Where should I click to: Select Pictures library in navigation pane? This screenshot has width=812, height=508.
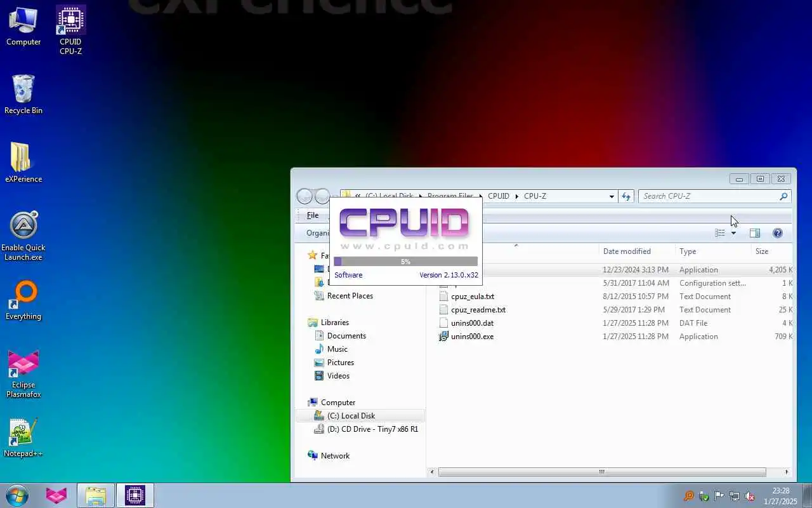(x=340, y=363)
